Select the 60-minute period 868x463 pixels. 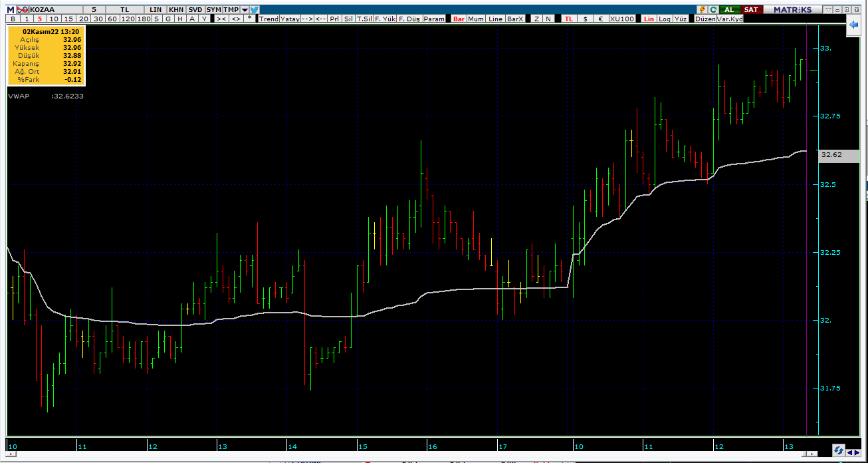click(112, 19)
